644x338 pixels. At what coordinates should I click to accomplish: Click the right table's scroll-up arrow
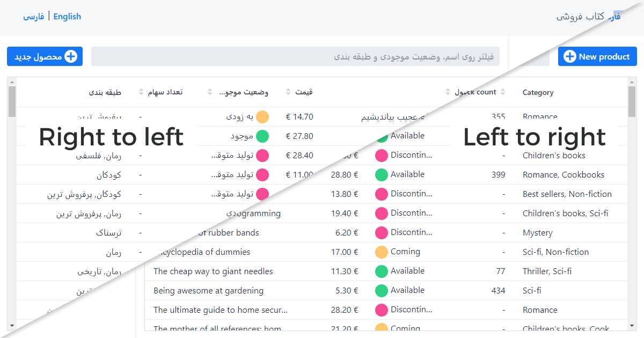pos(632,82)
